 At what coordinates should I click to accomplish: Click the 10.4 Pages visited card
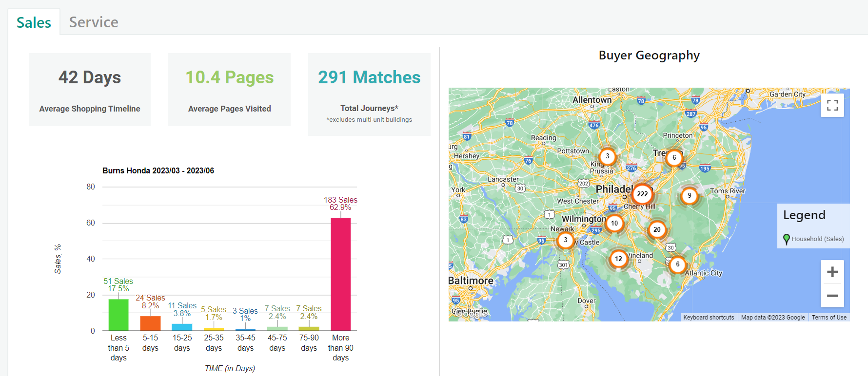[x=229, y=90]
